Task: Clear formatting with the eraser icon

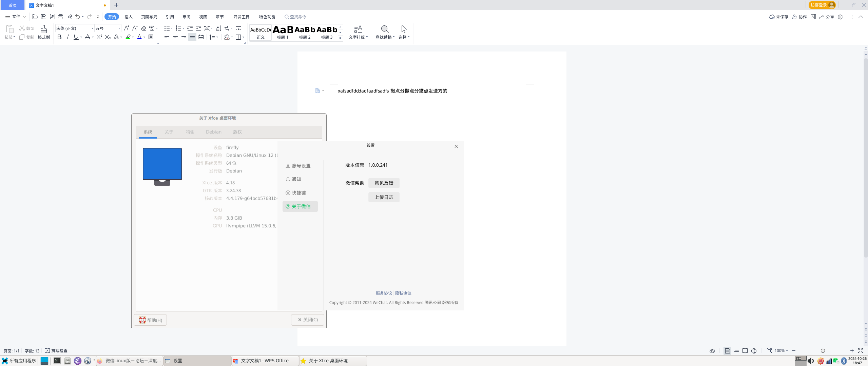Action: pos(143,28)
